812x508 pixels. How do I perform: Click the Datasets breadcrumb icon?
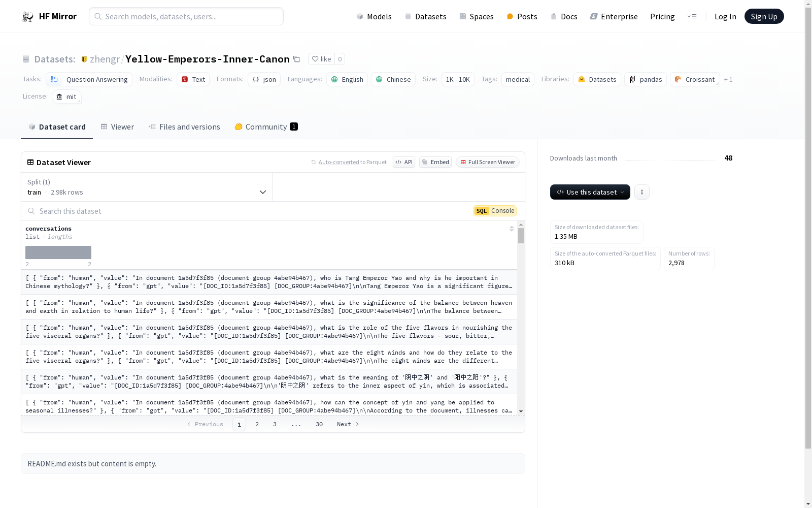point(26,59)
